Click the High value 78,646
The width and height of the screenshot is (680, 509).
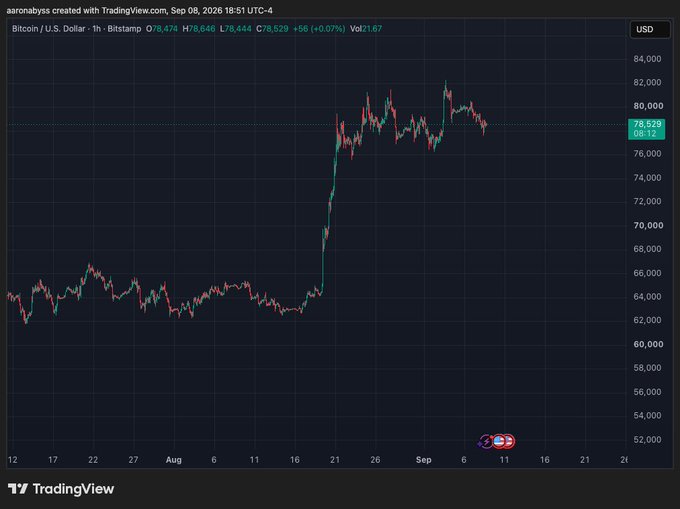[202, 29]
